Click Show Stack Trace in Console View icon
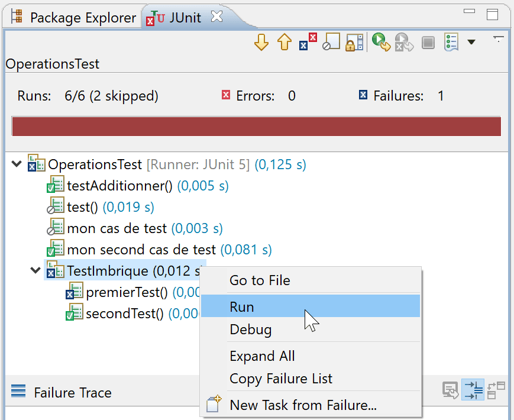 [x=450, y=390]
